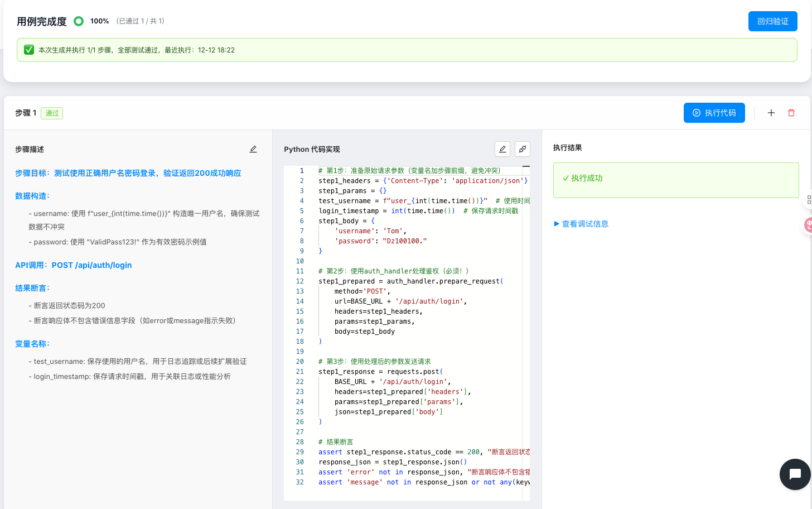
Task: Expand 查看调试信息 details
Action: [581, 224]
